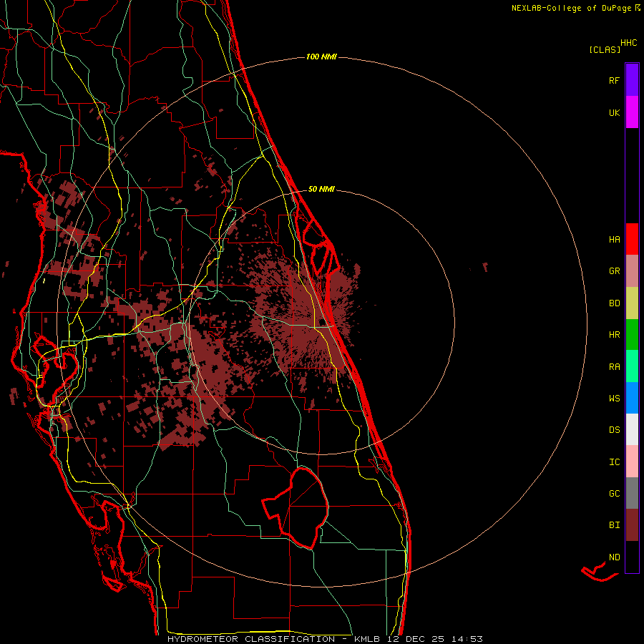Click the HHC legend title

pos(629,43)
